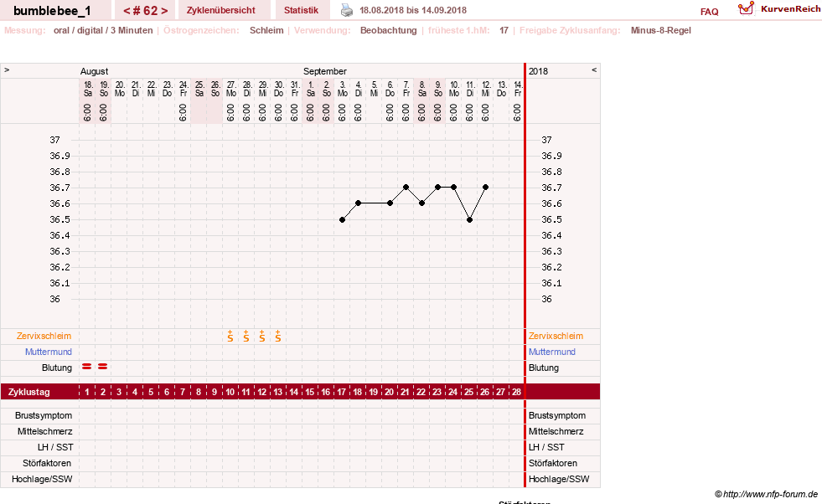Click cycle day 14 in Zyklustag row
Screen dimensions: 822x504
(293, 392)
